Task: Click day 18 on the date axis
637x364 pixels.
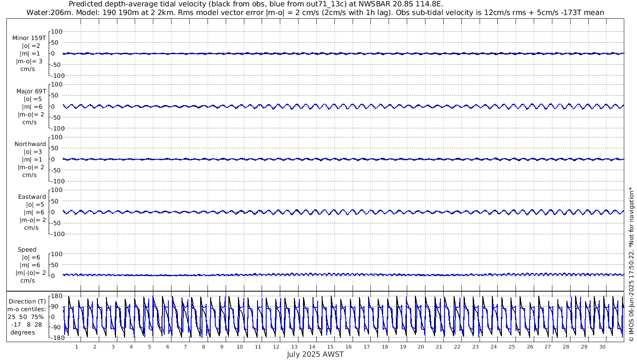Action: (385, 347)
